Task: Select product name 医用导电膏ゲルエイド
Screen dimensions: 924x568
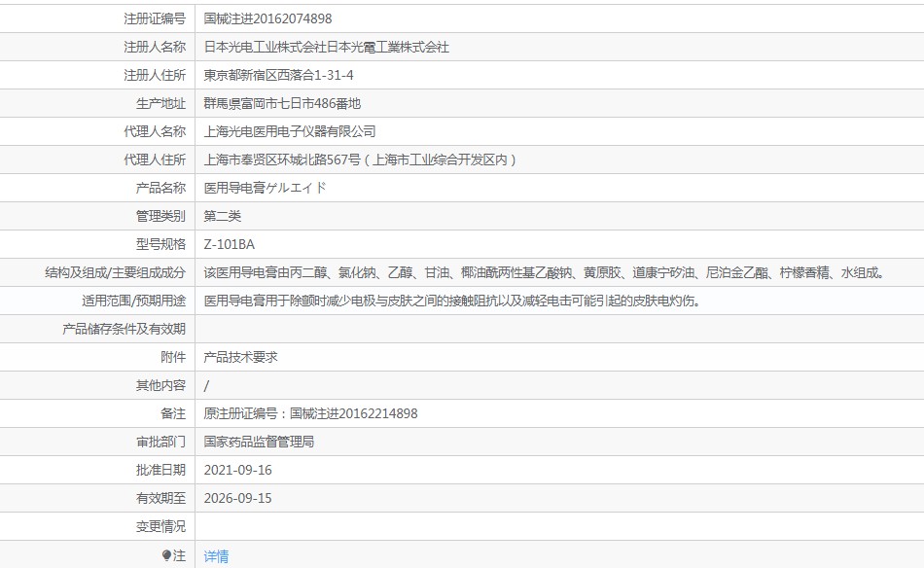Action: coord(266,188)
